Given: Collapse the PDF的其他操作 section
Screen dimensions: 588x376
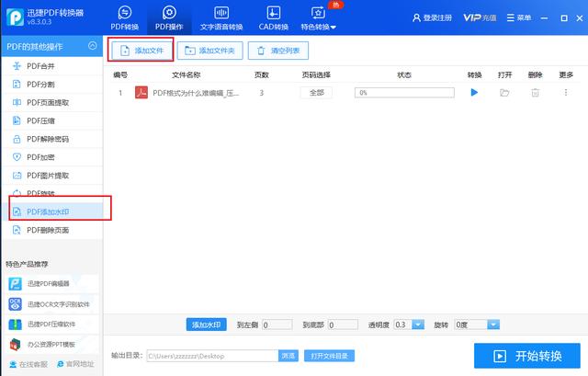Looking at the screenshot, I should coord(92,46).
